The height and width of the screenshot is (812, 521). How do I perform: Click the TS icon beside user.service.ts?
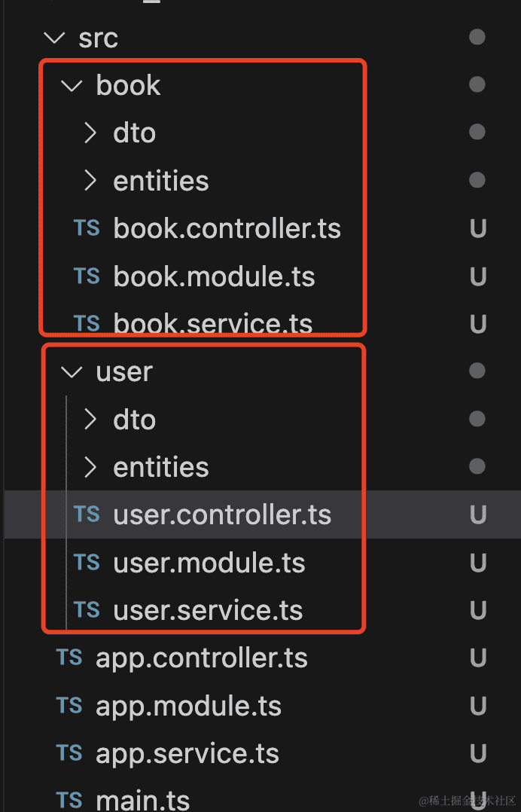(87, 609)
